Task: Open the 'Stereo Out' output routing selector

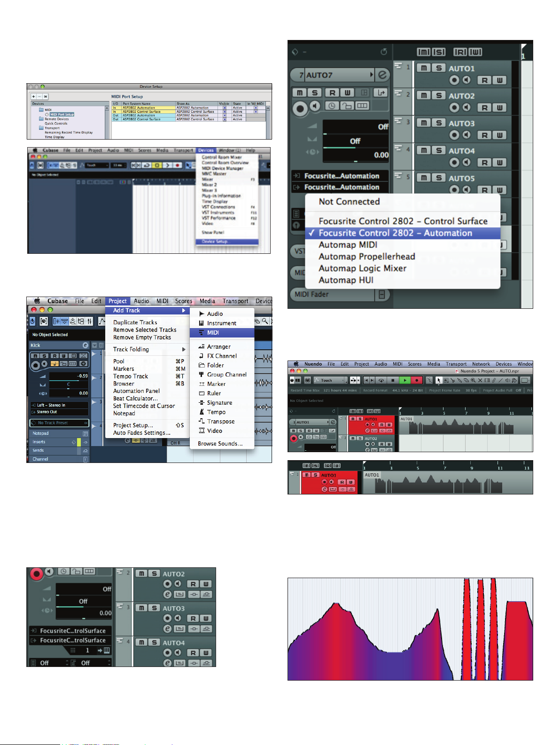Action: (59, 412)
